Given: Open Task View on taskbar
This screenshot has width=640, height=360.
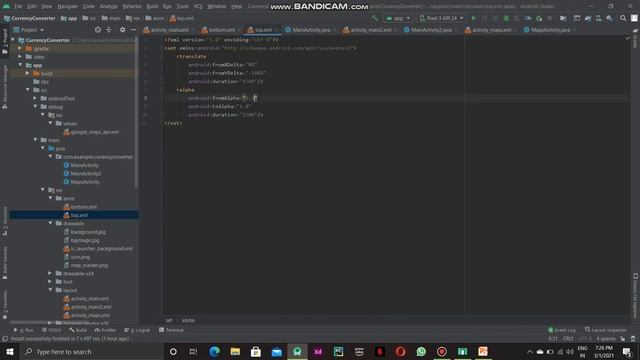Looking at the screenshot, I should (193, 351).
